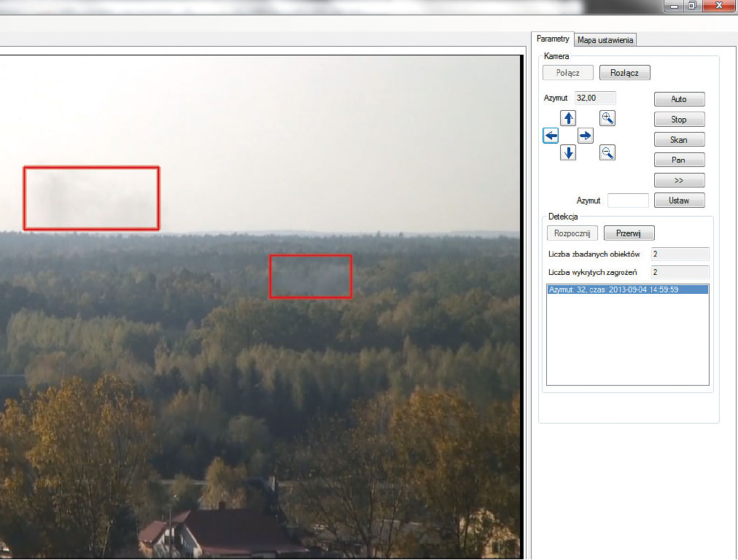Stop the camera movement
738x560 pixels.
[x=679, y=120]
